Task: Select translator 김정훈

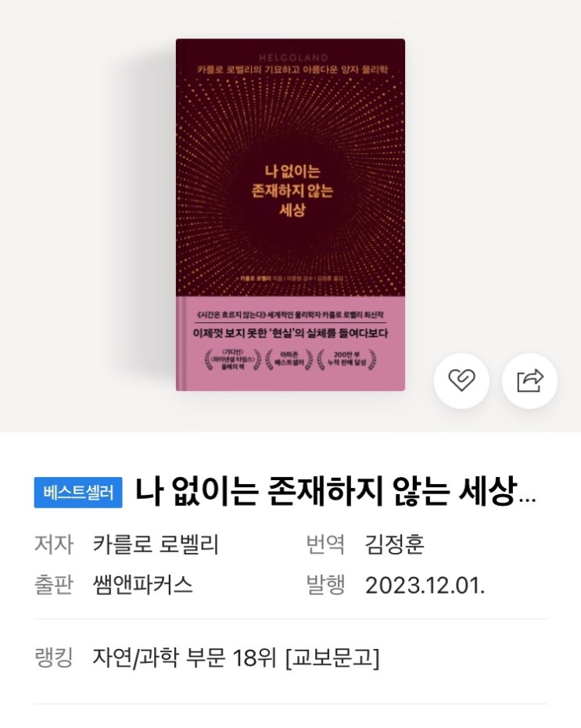Action: (394, 543)
